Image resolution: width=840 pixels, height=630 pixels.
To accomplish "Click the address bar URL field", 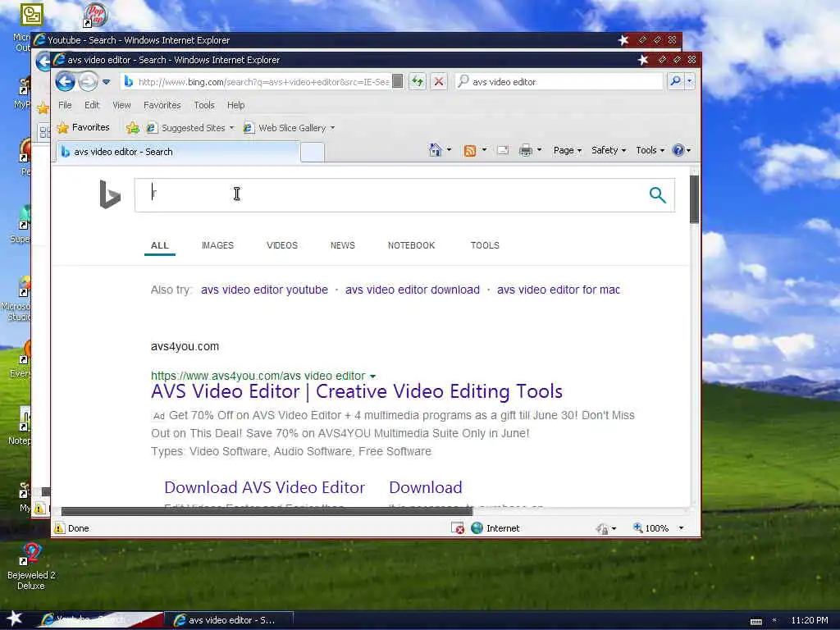I will tap(262, 81).
